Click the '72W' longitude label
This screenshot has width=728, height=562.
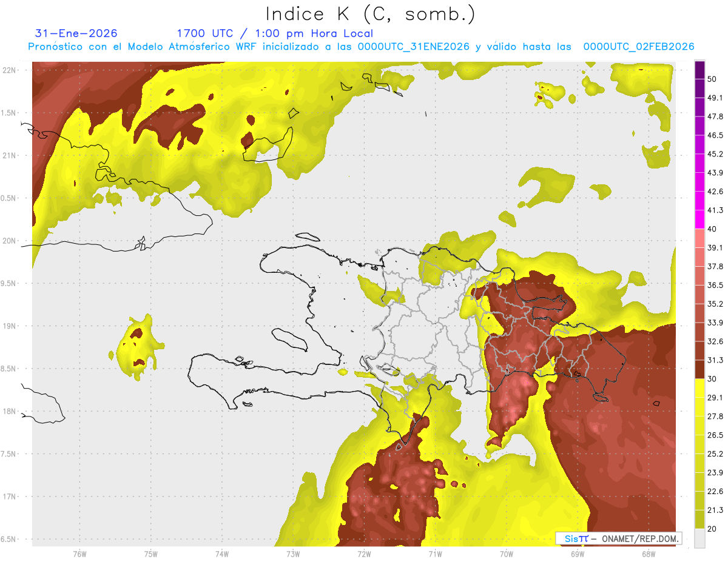point(364,554)
